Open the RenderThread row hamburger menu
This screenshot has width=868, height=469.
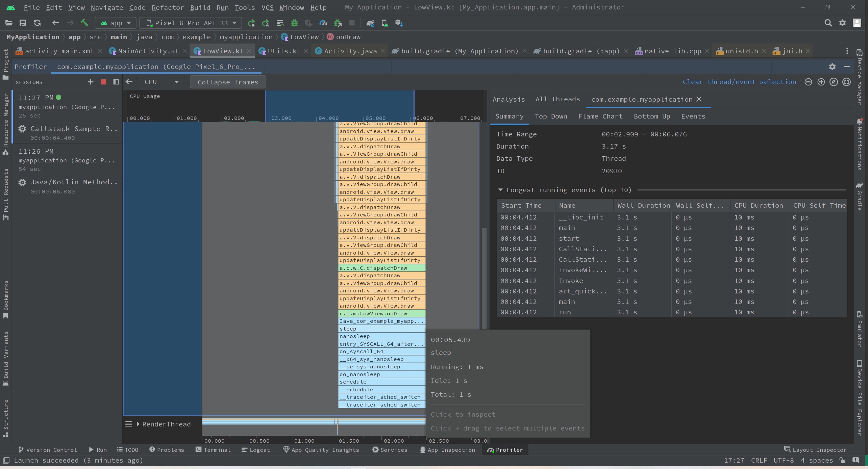click(128, 424)
